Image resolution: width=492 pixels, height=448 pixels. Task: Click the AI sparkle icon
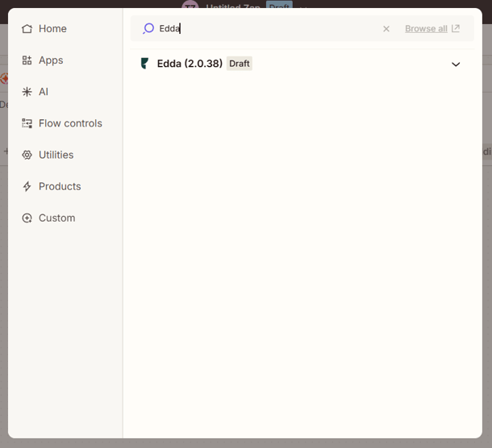pos(27,92)
